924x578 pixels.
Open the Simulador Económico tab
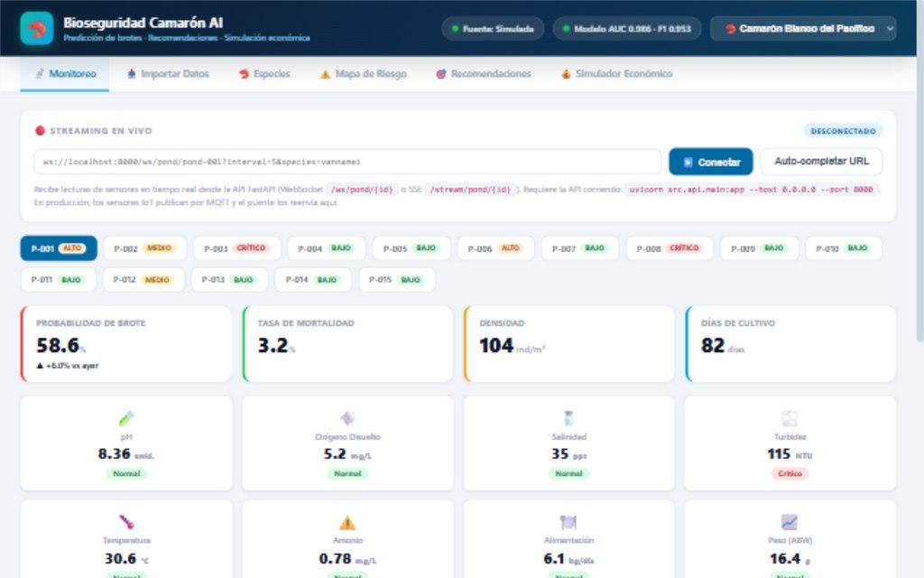(617, 74)
